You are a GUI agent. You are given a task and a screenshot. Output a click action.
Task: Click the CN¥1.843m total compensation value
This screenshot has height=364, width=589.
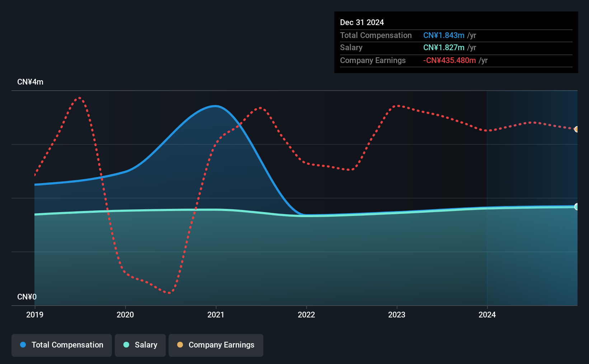click(x=444, y=35)
